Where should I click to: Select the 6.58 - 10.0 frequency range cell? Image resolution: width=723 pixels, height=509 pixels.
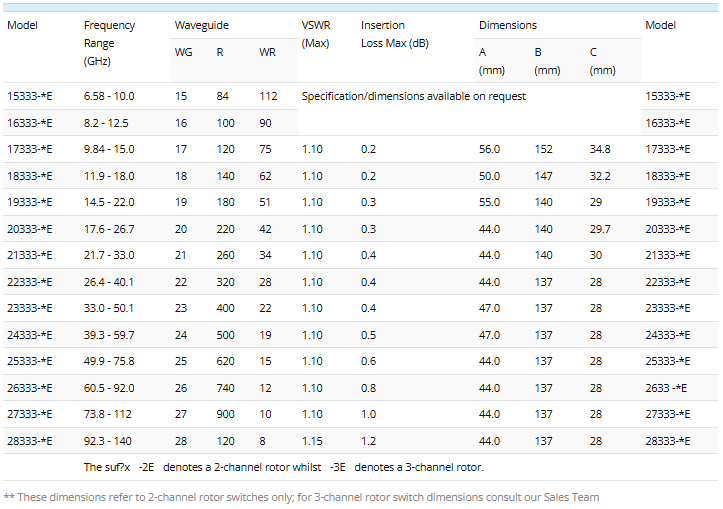109,96
